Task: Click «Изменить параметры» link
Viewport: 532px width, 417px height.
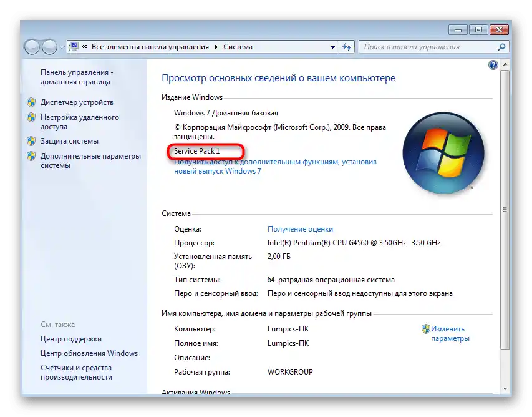Action: pyautogui.click(x=450, y=333)
